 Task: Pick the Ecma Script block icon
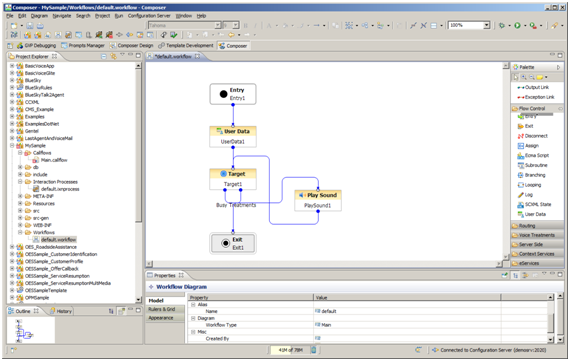coord(520,156)
